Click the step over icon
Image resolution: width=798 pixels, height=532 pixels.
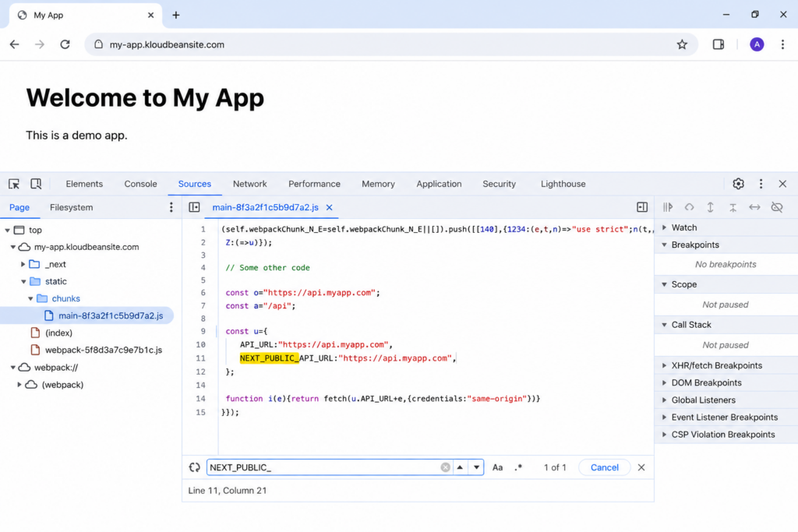689,207
